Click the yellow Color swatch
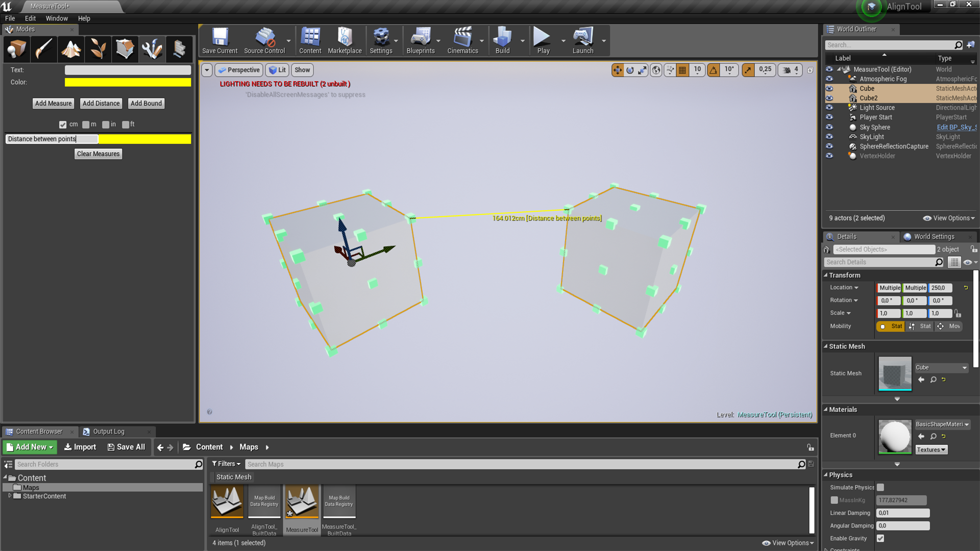The width and height of the screenshot is (980, 551). pyautogui.click(x=128, y=82)
